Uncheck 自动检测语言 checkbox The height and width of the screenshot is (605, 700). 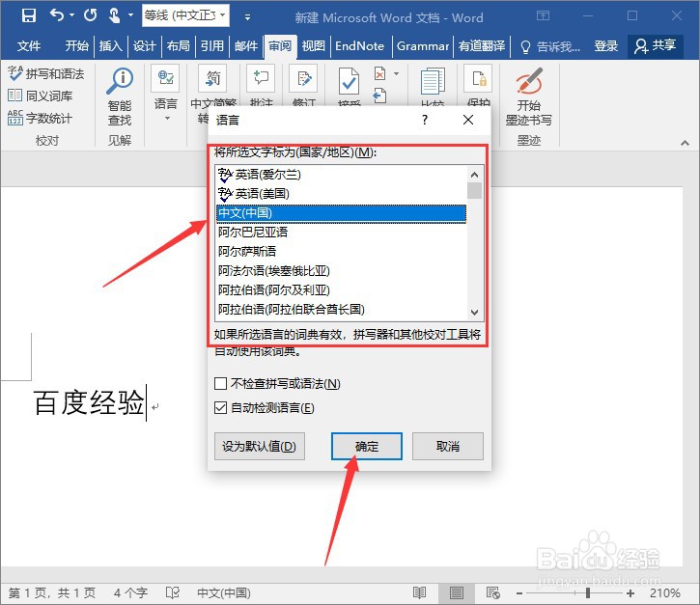pyautogui.click(x=220, y=408)
